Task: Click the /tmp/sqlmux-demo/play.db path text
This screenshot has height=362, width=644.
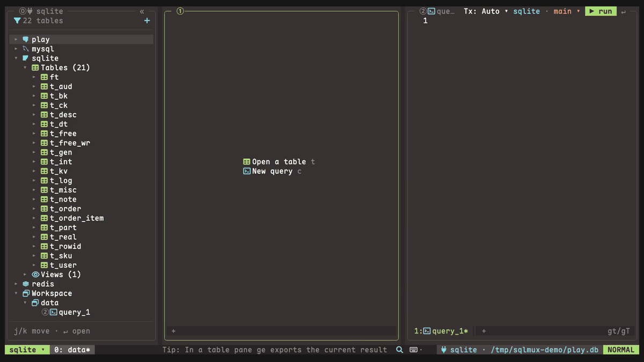Action: pyautogui.click(x=544, y=350)
